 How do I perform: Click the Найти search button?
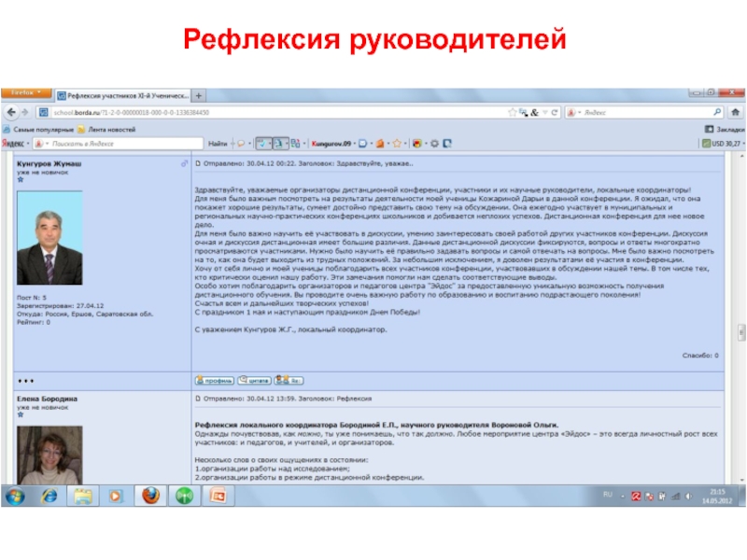(218, 144)
